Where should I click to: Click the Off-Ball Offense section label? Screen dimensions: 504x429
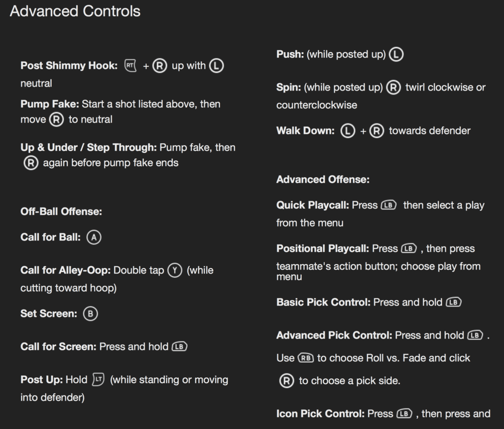[x=61, y=212]
